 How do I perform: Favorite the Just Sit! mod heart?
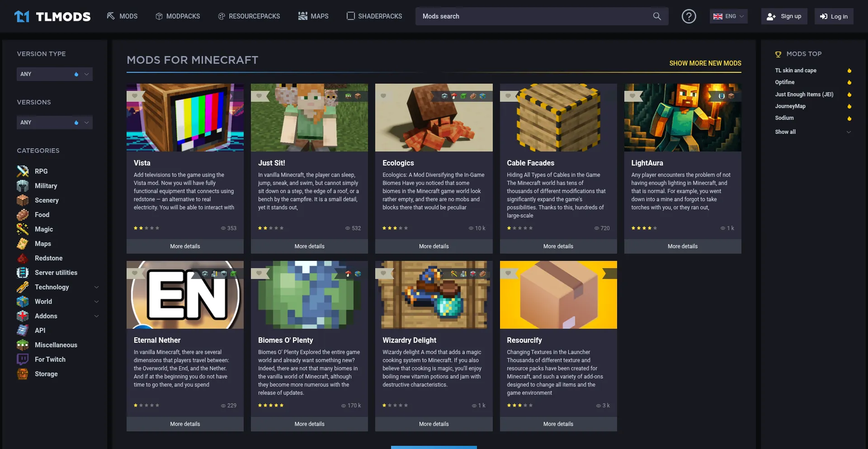[x=259, y=96]
